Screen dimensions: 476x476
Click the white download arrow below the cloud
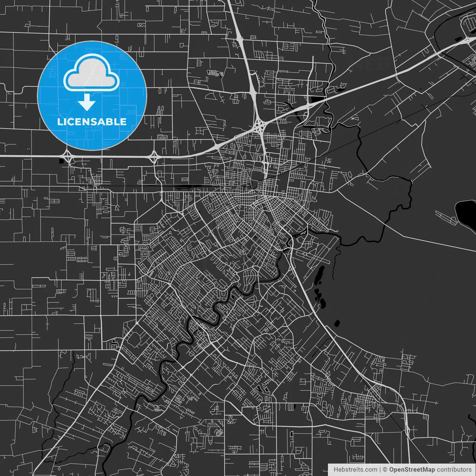point(87,102)
